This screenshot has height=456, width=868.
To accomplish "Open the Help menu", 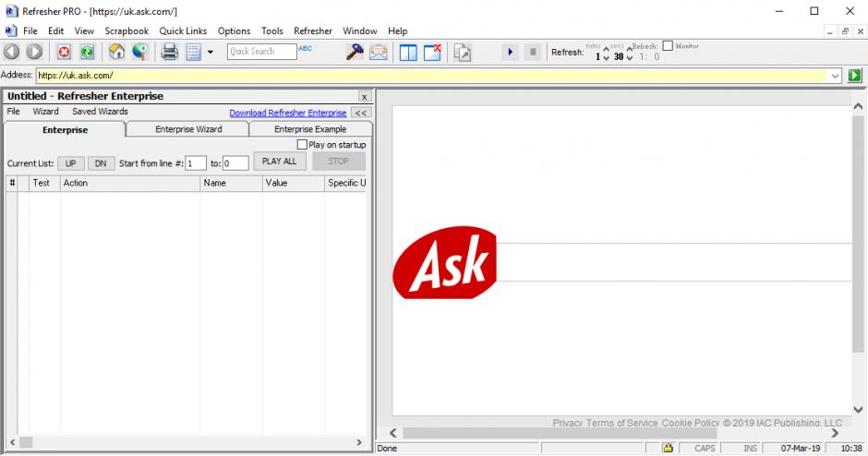I will click(x=397, y=31).
